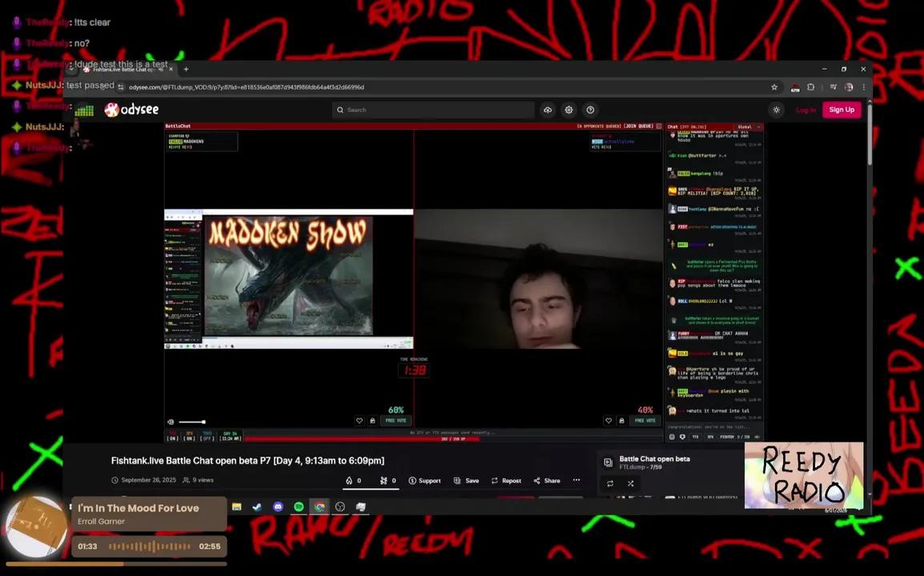Toggle the SFX ON switch in status bar
This screenshot has height=576, width=924.
pos(189,436)
